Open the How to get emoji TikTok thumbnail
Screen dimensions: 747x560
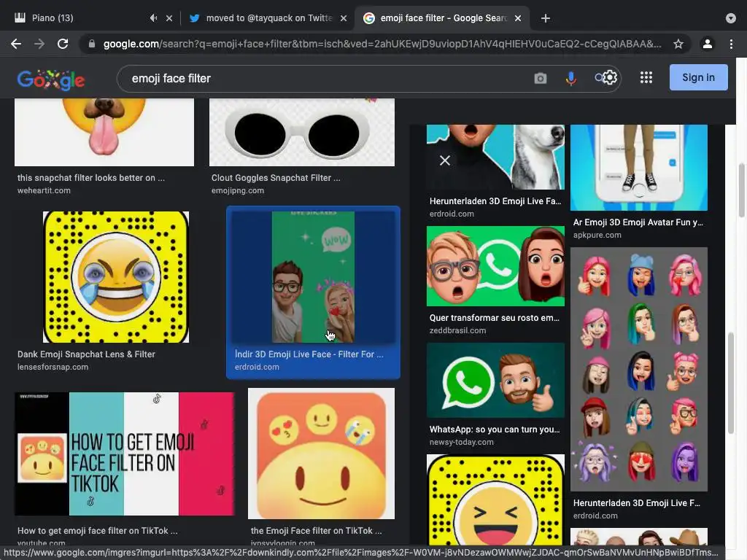click(124, 454)
